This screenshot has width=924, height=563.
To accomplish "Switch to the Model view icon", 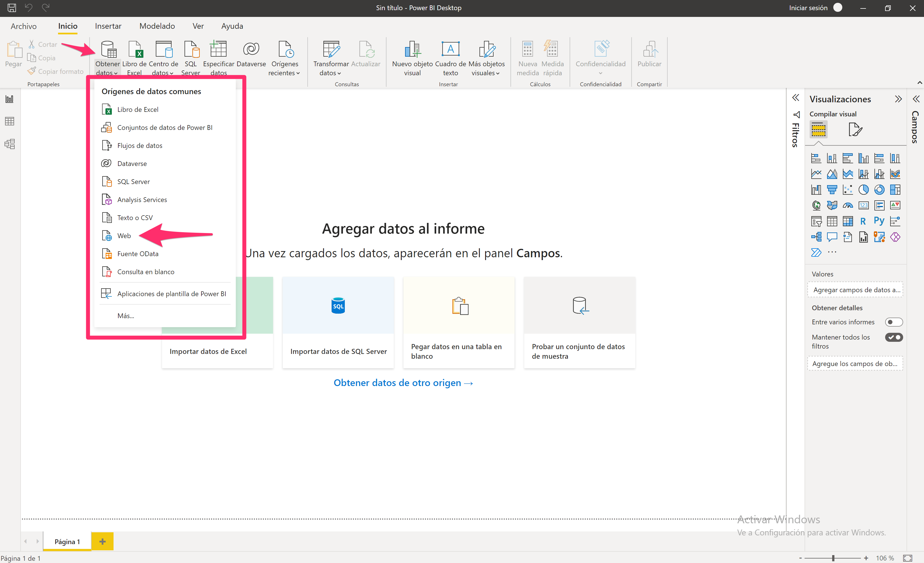I will coord(9,144).
